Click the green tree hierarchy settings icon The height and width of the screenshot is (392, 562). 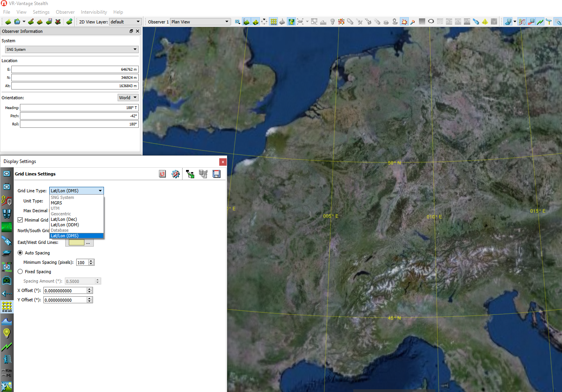tap(190, 174)
